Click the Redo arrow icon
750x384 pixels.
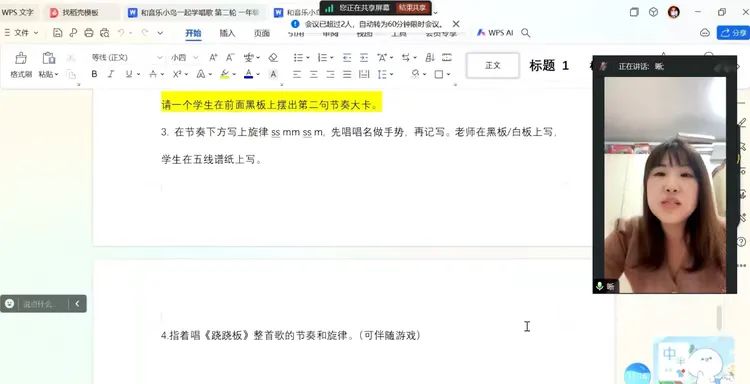144,33
